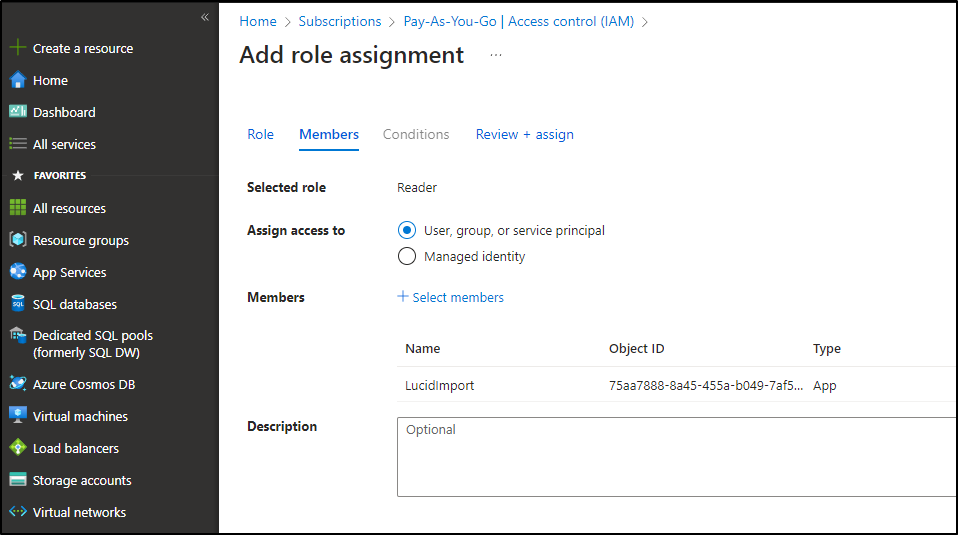Screen dimensions: 958x535
Task: Click the Virtual machines monitor icon
Action: coord(18,415)
